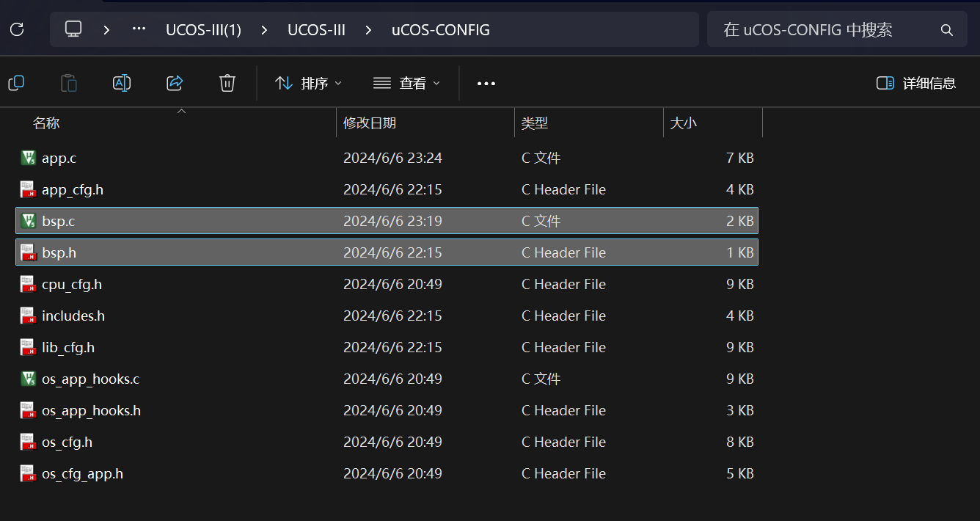Click the app.c file icon
This screenshot has width=980, height=521.
29,158
